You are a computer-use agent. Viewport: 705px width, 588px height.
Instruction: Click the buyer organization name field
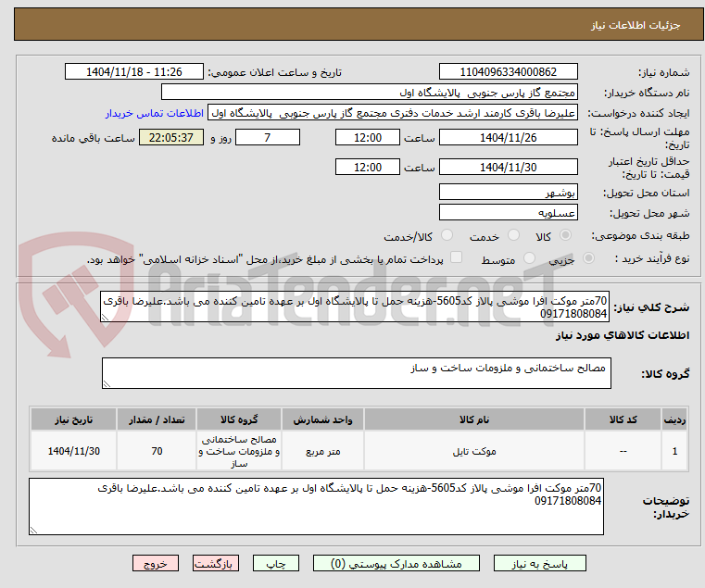pyautogui.click(x=369, y=93)
